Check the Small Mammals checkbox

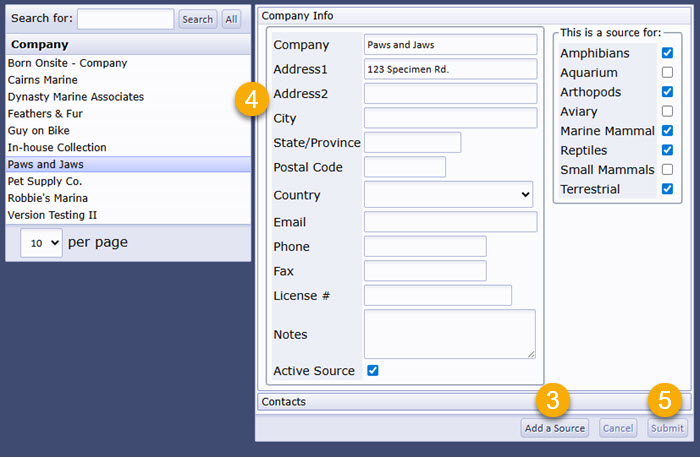pyautogui.click(x=667, y=170)
